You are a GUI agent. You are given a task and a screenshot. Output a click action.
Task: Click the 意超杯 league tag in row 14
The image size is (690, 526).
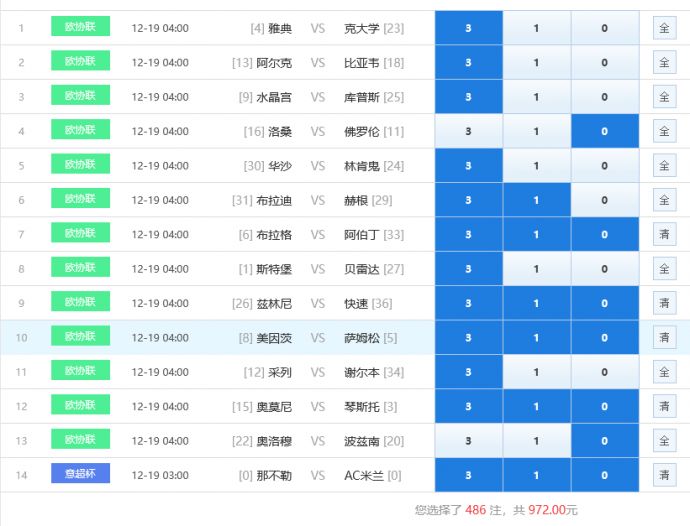[80, 474]
